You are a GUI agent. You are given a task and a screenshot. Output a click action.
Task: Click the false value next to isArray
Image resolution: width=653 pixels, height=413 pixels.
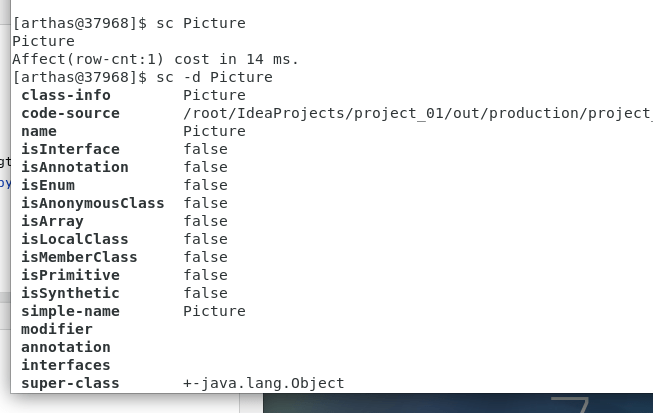(205, 221)
